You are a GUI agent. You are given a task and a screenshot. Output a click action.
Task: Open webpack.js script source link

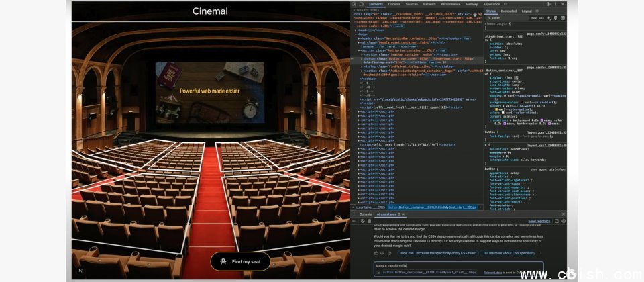(x=421, y=99)
